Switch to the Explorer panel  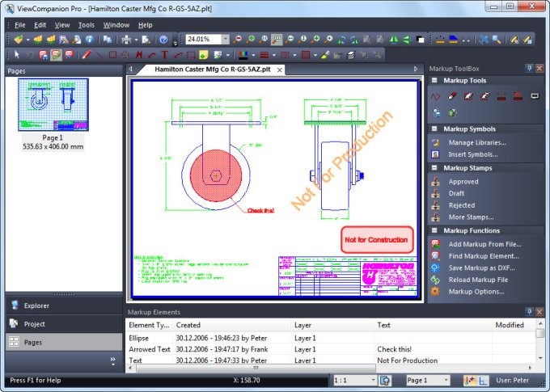pos(64,306)
